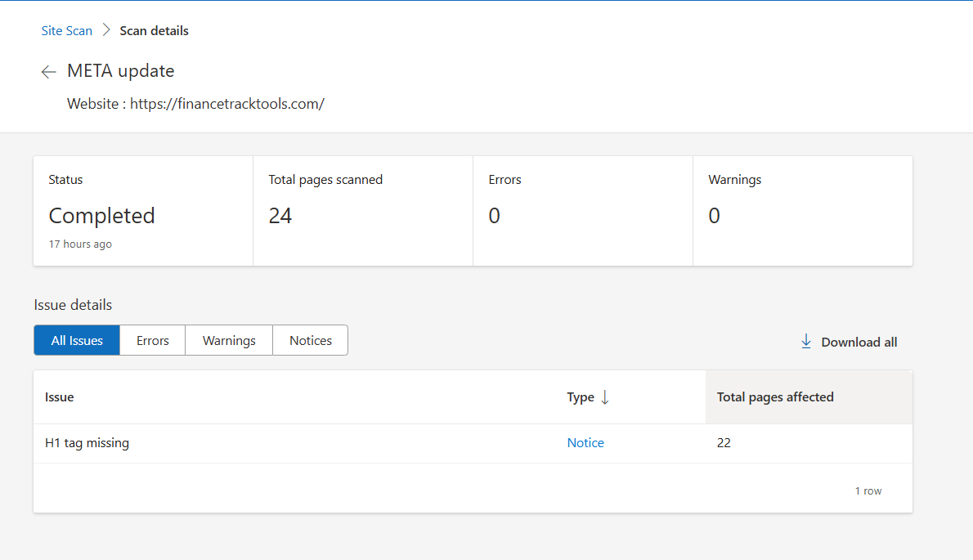Click the financetracktools.com website URL
Screen dimensions: 973x560
tap(227, 104)
